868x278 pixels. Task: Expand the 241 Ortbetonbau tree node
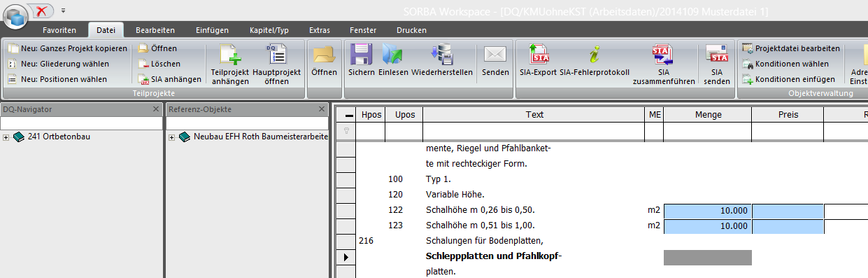(x=6, y=137)
